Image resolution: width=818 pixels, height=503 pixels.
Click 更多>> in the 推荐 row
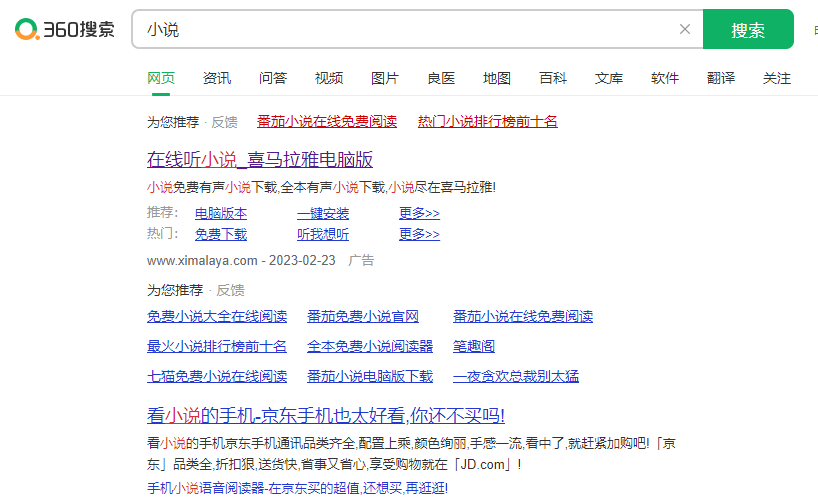tap(419, 213)
